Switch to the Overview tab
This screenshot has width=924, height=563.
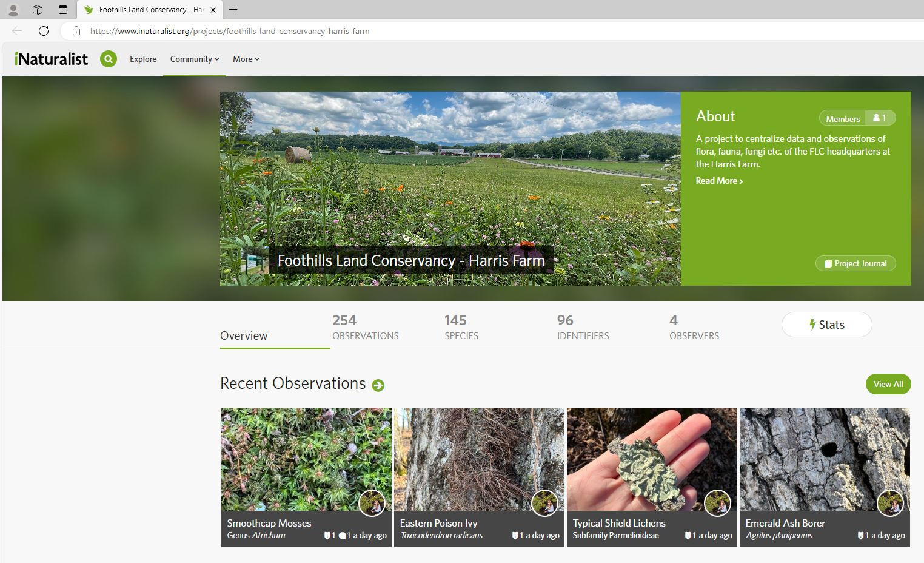tap(244, 335)
